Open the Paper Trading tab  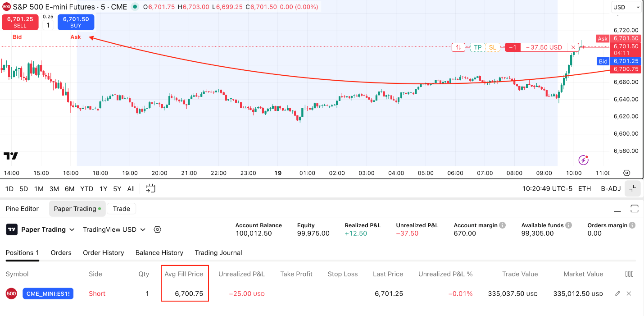tap(77, 209)
